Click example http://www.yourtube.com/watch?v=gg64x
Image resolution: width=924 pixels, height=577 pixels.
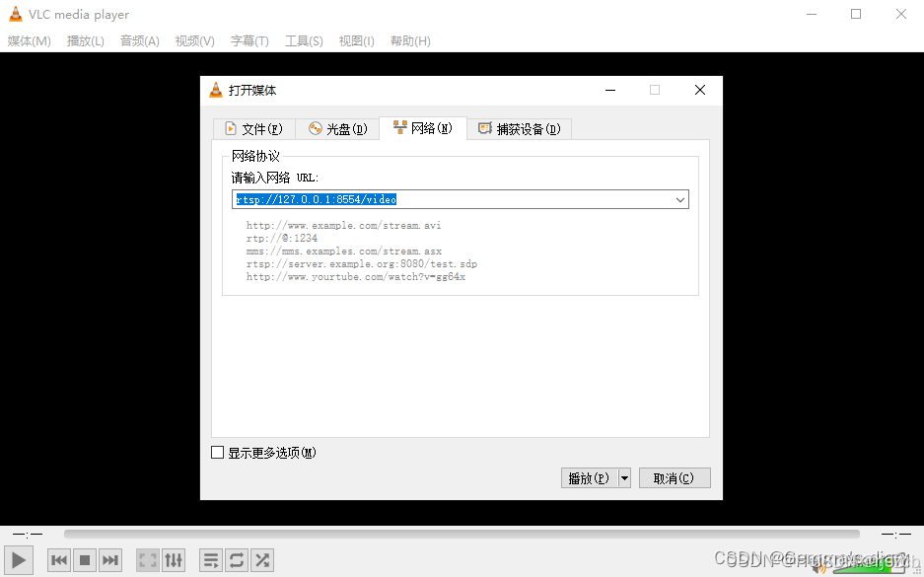[356, 277]
